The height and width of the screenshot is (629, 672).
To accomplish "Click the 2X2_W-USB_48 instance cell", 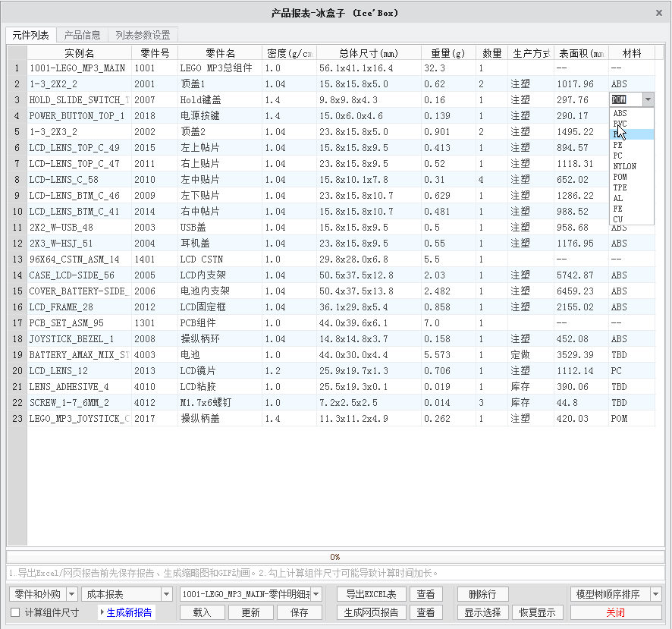I will pos(80,228).
